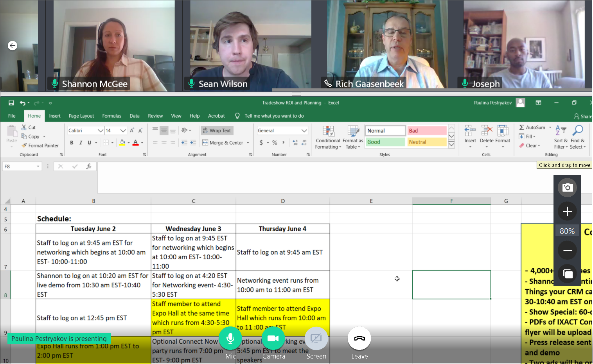Viewport: 593px width, 364px height.
Task: Zoom in with the plus button
Action: [567, 212]
